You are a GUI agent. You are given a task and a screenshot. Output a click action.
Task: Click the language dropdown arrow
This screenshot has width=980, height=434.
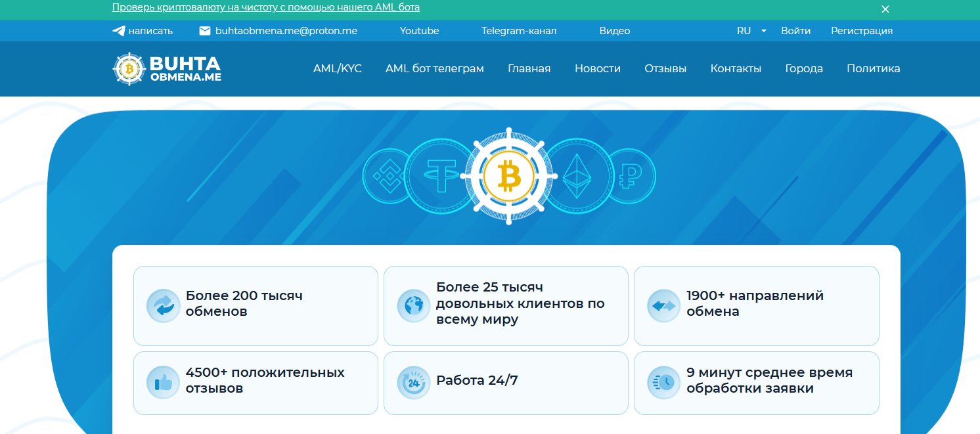(764, 31)
